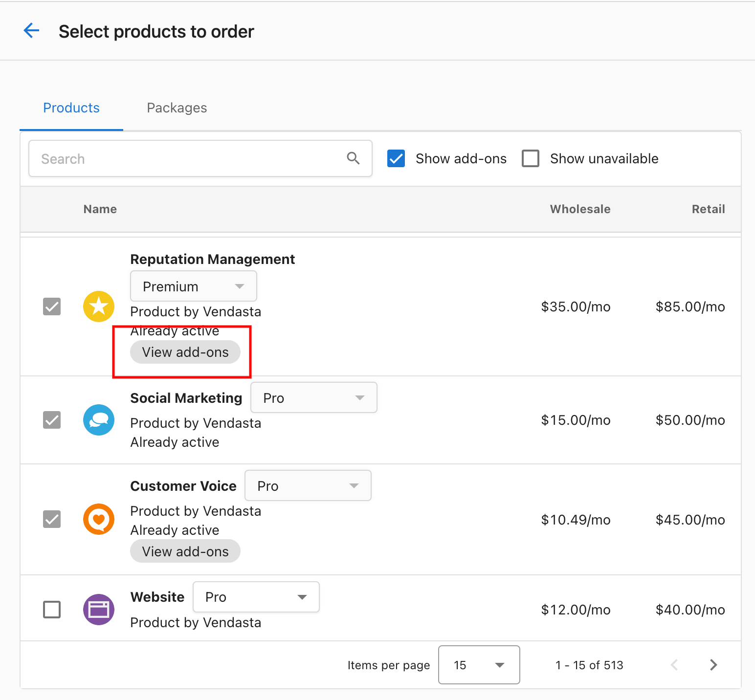Click the $50.00/mo retail price
The width and height of the screenshot is (755, 700).
(x=690, y=420)
